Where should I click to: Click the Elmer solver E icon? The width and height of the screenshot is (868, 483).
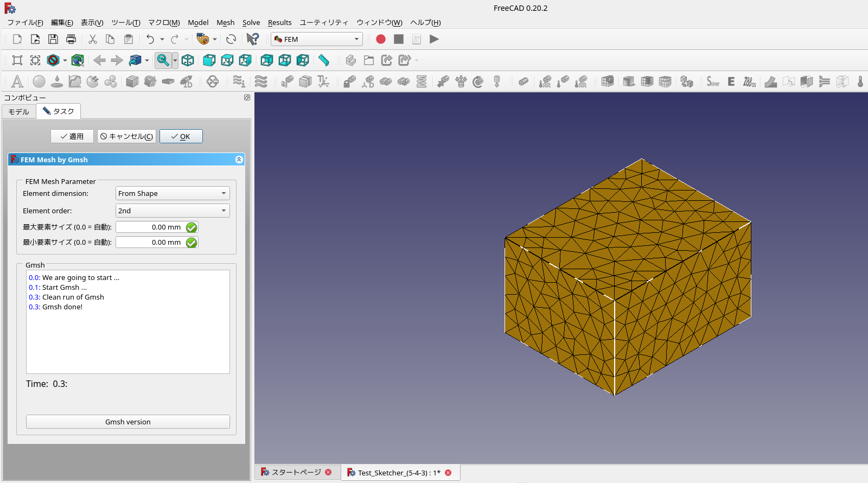pyautogui.click(x=731, y=81)
